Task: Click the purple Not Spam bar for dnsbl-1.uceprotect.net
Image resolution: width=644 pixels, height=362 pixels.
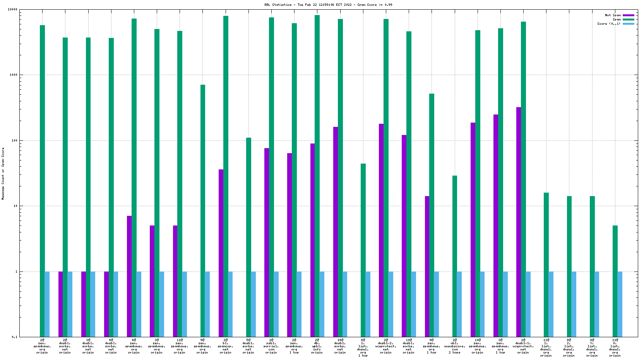Action: pyautogui.click(x=519, y=220)
